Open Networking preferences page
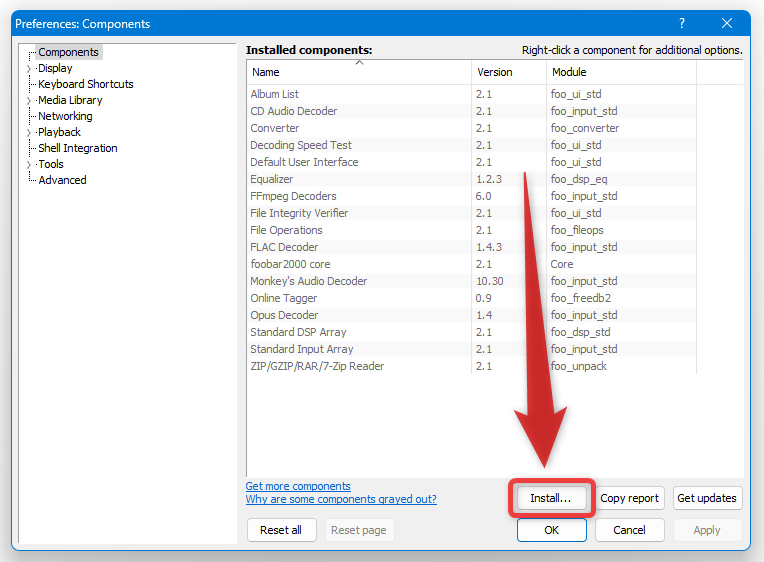Screen dimensions: 764x562 pyautogui.click(x=65, y=116)
